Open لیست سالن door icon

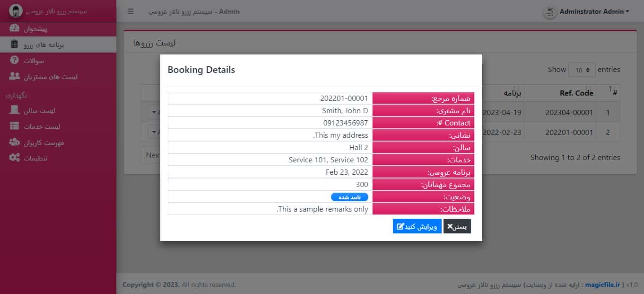(x=15, y=110)
